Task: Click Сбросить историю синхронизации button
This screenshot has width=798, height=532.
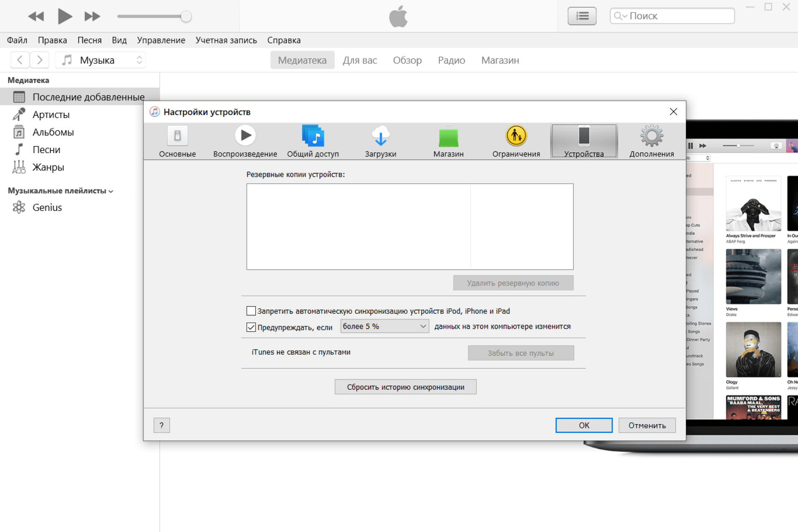Action: point(405,387)
